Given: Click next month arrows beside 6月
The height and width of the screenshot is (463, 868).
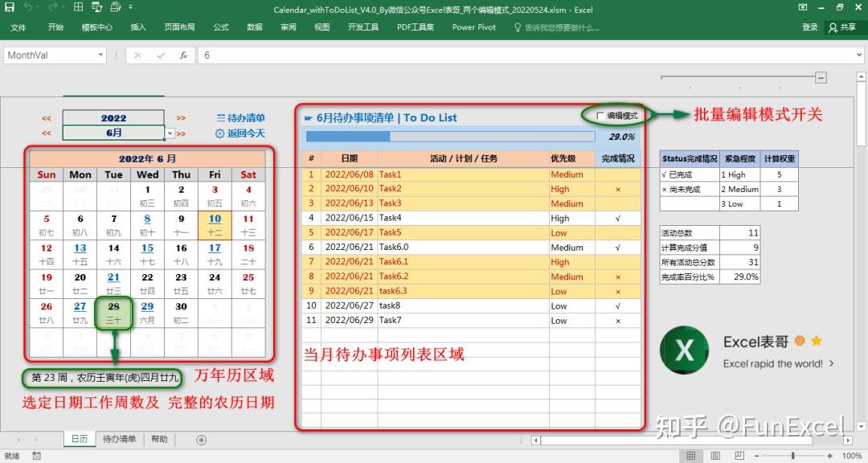Looking at the screenshot, I should click(x=181, y=133).
